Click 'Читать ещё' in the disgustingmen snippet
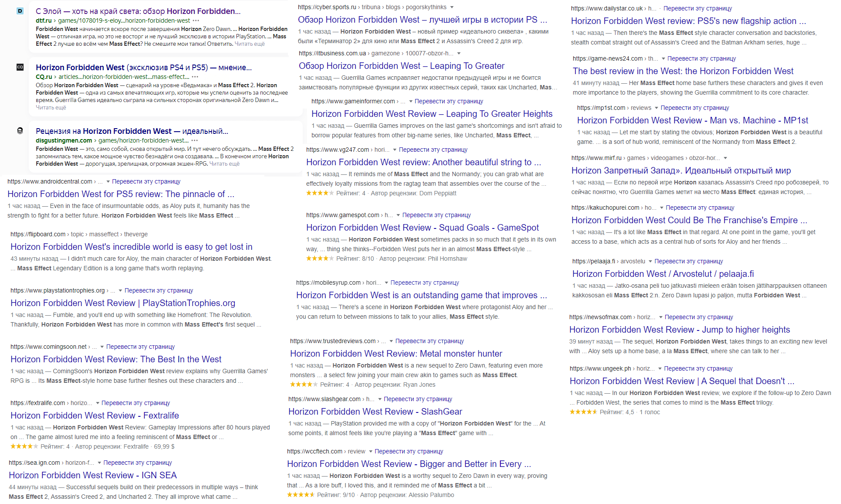The width and height of the screenshot is (841, 504). click(224, 163)
